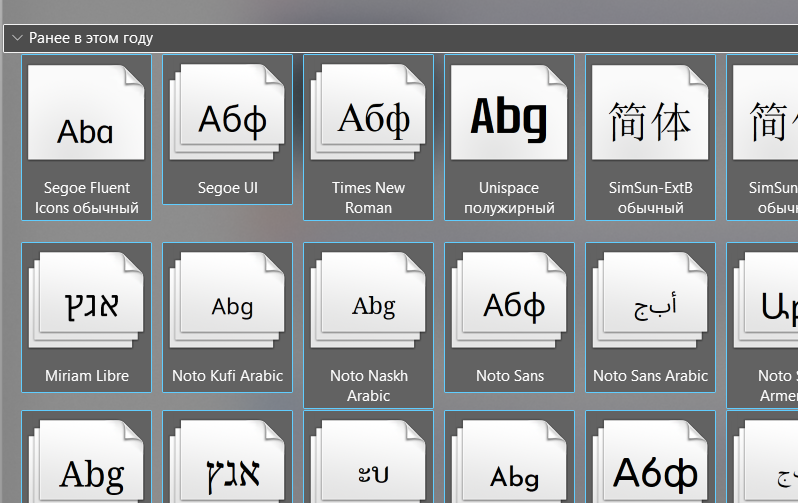Select the Miriam Libre font preview
The height and width of the screenshot is (503, 798).
pos(86,300)
